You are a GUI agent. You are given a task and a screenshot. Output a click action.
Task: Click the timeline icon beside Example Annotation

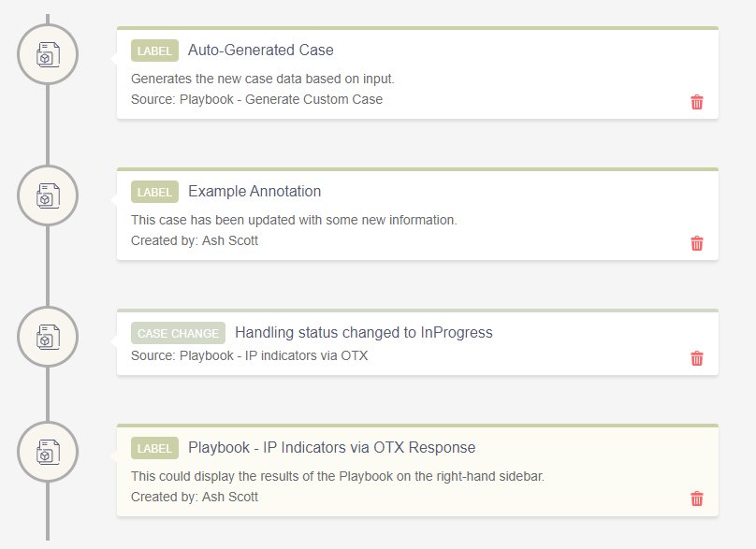click(x=48, y=195)
